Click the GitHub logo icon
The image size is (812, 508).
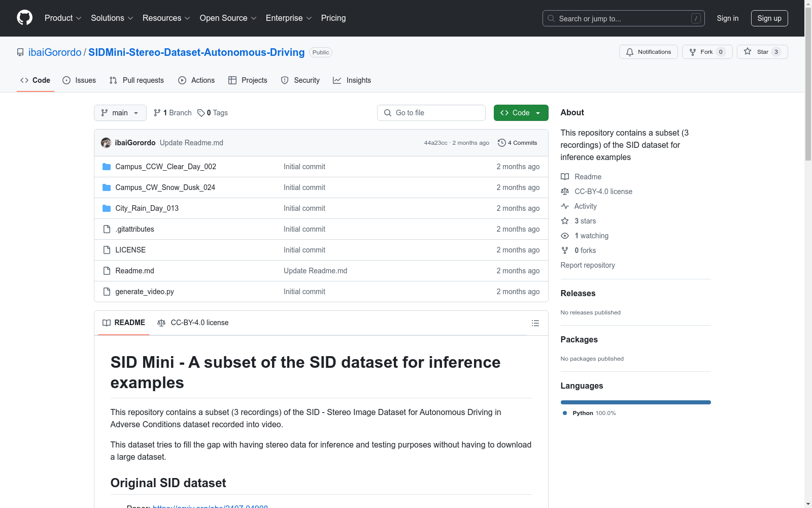tap(24, 18)
